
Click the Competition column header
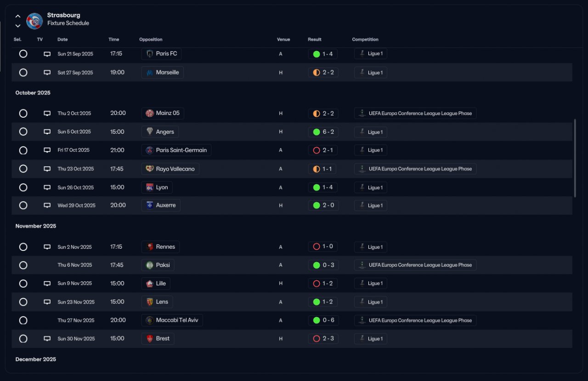click(x=365, y=40)
